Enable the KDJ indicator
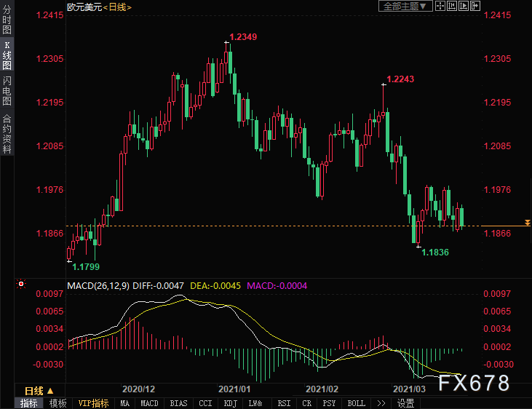 (230, 403)
